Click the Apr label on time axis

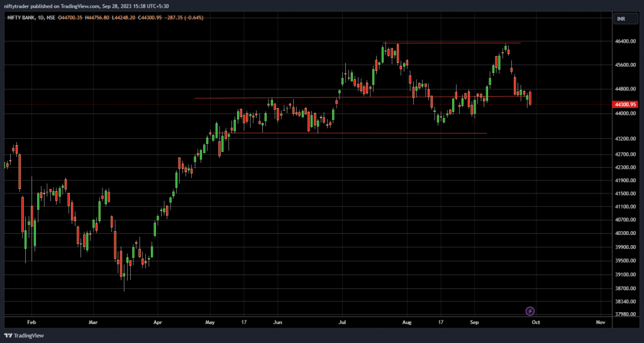coord(157,322)
